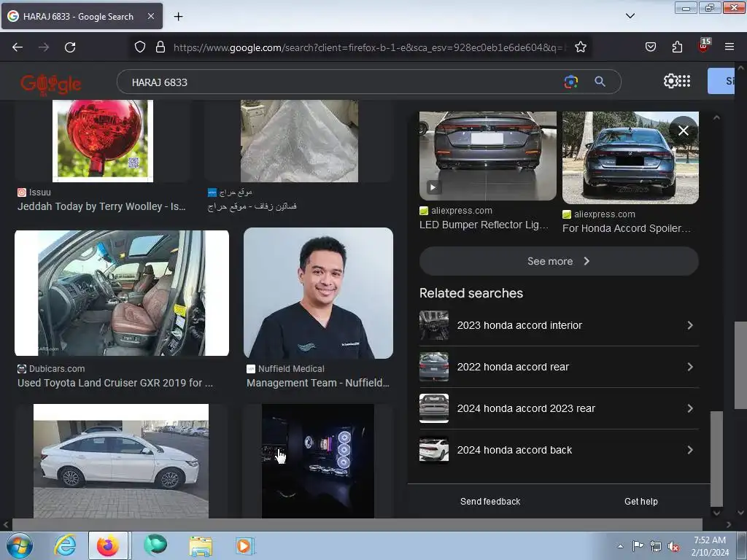Open Action Center flag icon

tap(638, 545)
